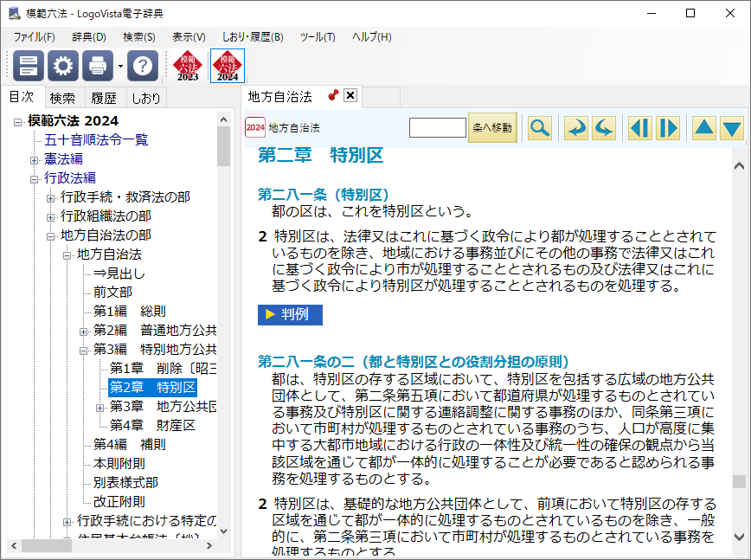
Task: Open the ツール(T) menu
Action: pyautogui.click(x=318, y=37)
